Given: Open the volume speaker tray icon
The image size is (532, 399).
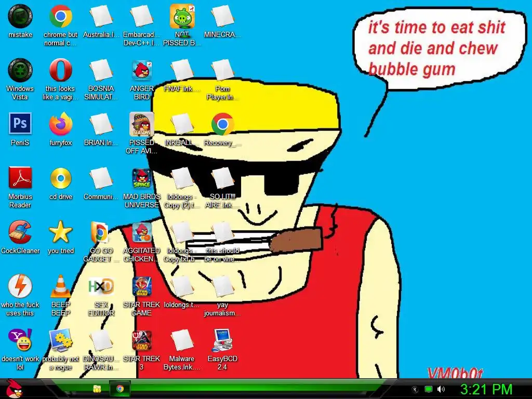Looking at the screenshot, I should coord(441,389).
